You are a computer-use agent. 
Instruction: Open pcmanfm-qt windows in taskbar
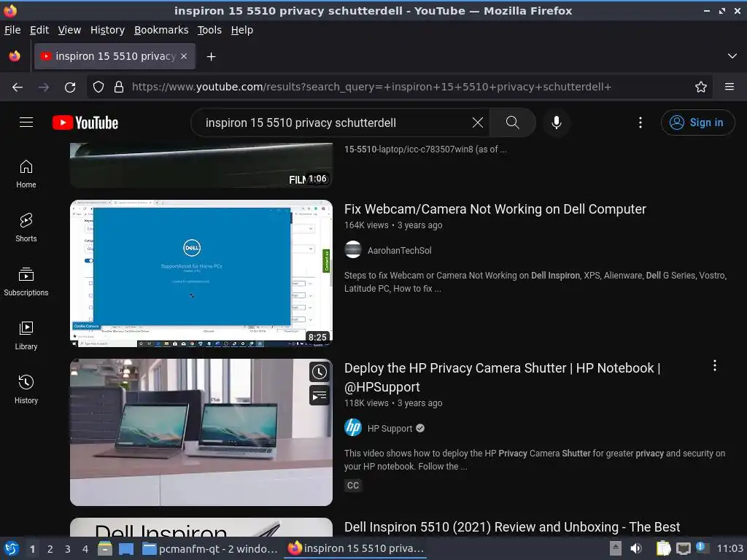pyautogui.click(x=210, y=548)
